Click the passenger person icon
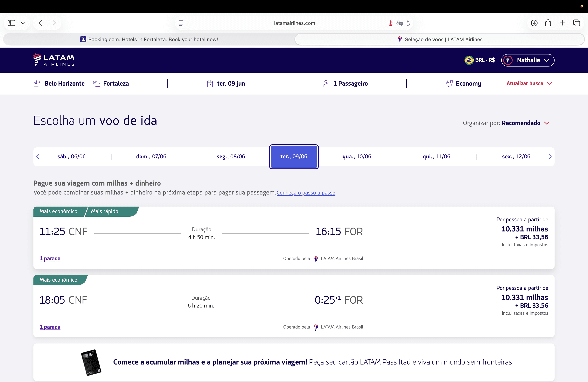The height and width of the screenshot is (382, 588). [x=326, y=83]
